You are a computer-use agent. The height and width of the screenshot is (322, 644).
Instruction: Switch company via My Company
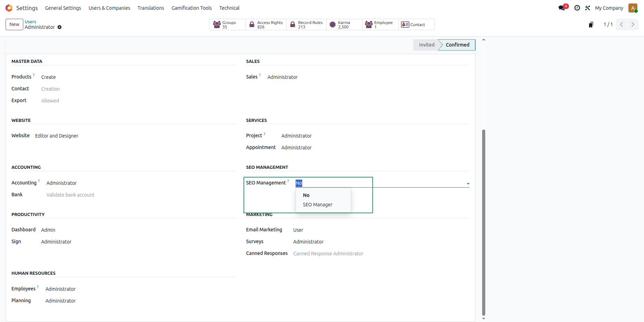point(609,8)
